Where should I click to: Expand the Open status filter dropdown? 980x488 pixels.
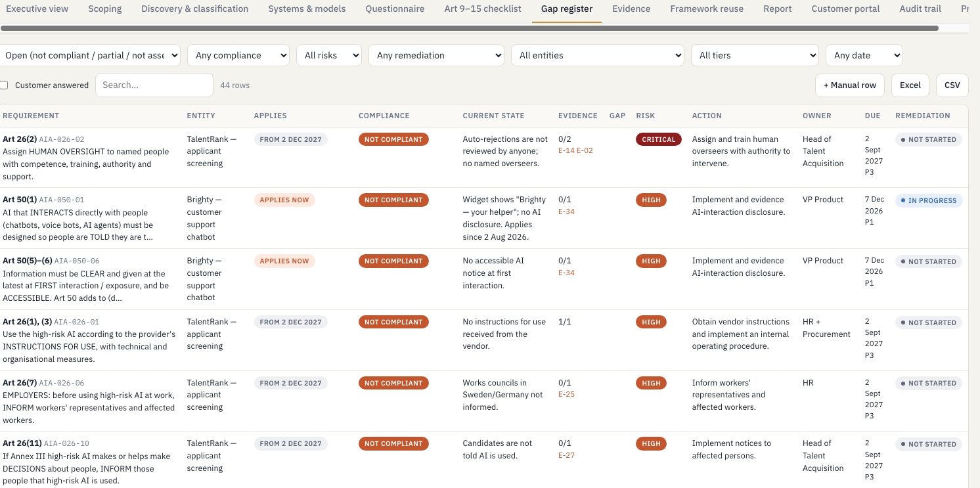click(90, 55)
